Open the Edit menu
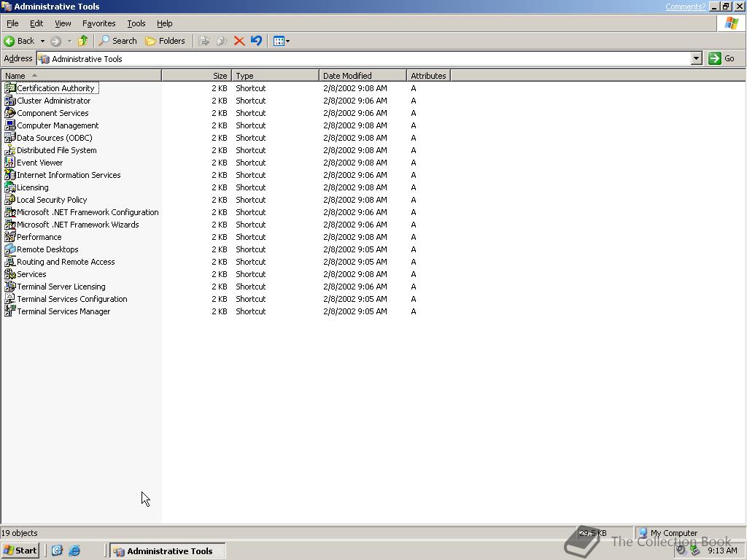The image size is (747, 560). pos(36,23)
